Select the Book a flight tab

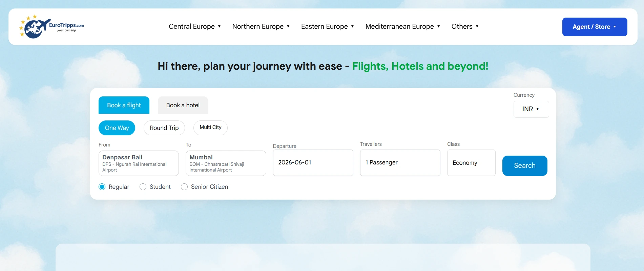point(124,105)
